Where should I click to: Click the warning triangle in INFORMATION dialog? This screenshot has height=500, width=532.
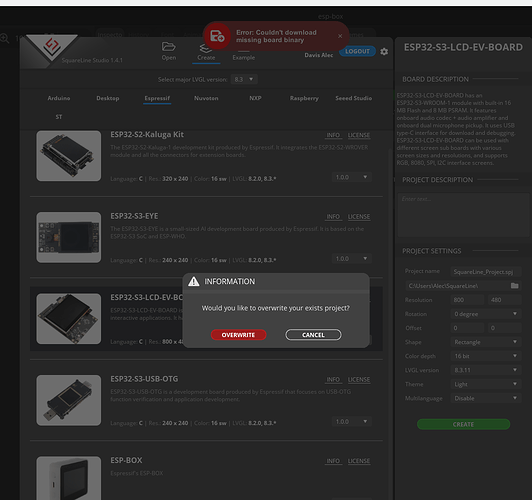coord(194,281)
